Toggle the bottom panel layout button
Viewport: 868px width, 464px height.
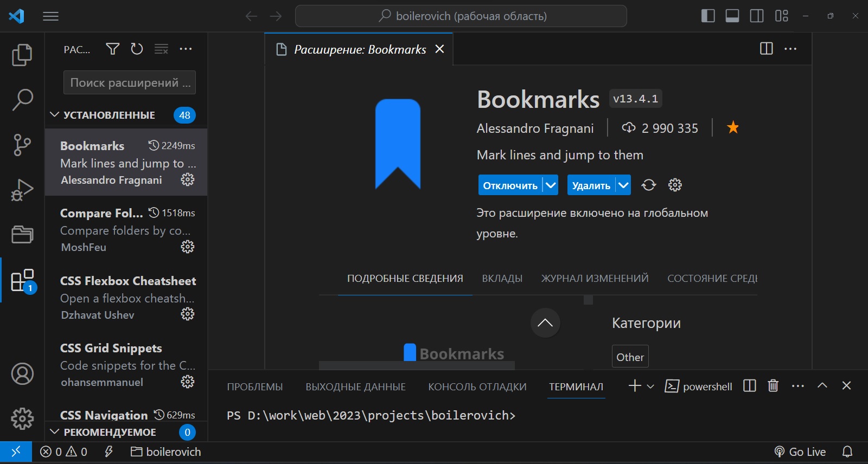point(732,16)
